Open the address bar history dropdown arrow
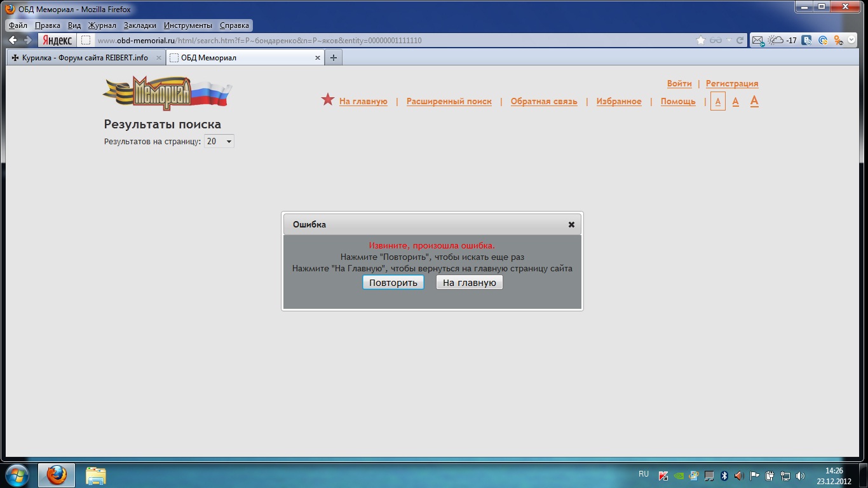This screenshot has width=868, height=488. point(728,41)
